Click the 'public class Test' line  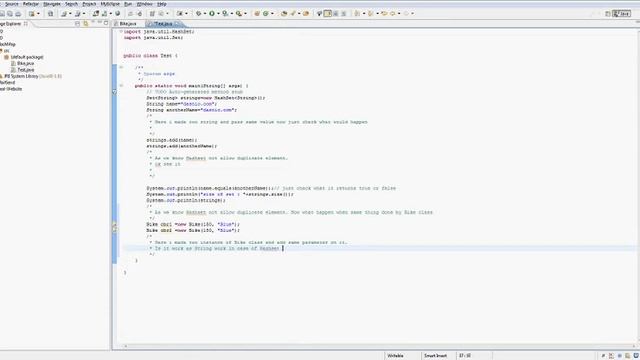tap(150, 56)
